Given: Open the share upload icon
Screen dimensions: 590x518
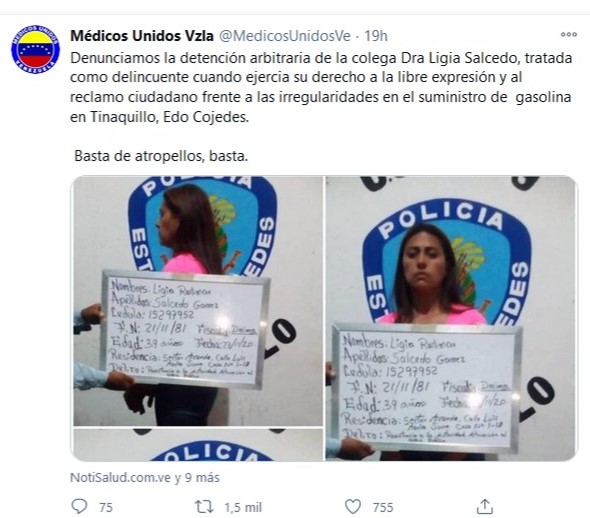Looking at the screenshot, I should 485,506.
